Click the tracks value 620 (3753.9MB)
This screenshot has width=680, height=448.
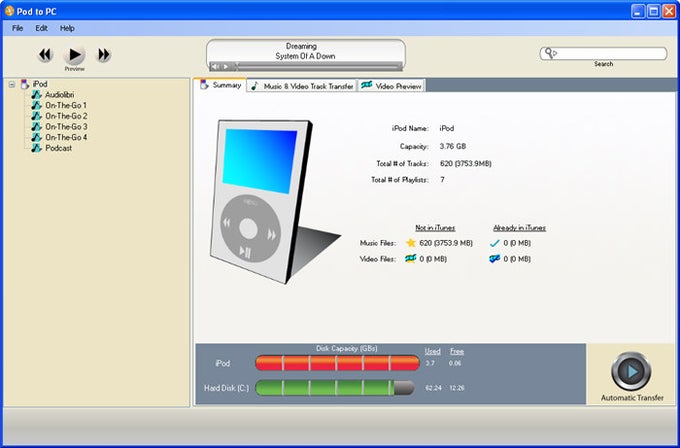coord(465,164)
